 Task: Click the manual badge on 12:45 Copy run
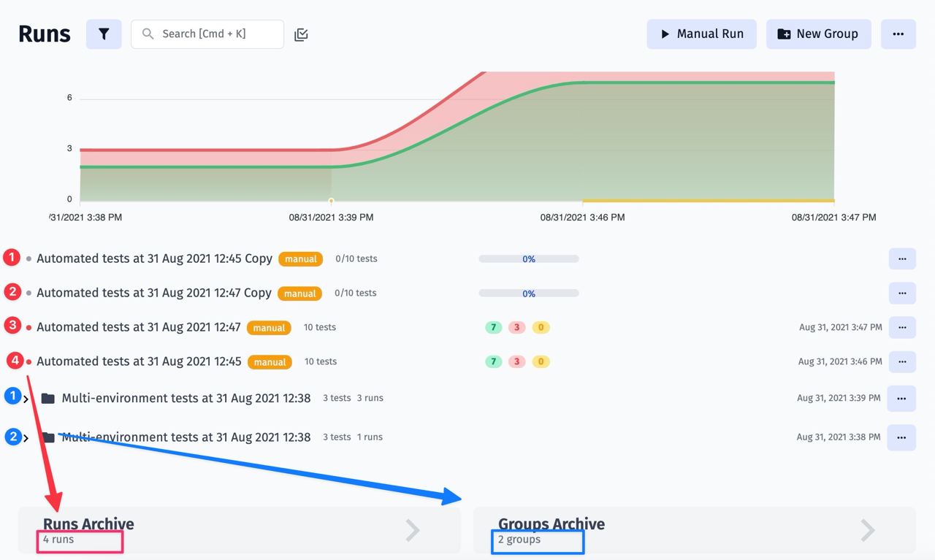point(300,259)
